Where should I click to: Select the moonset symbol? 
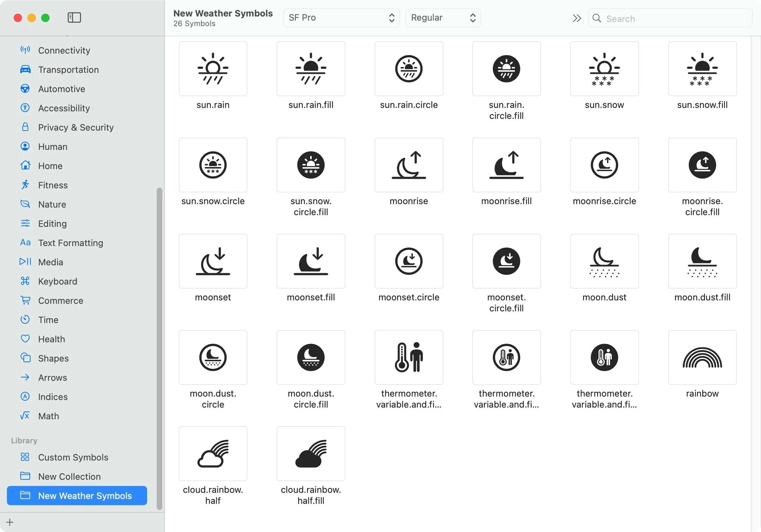tap(213, 261)
